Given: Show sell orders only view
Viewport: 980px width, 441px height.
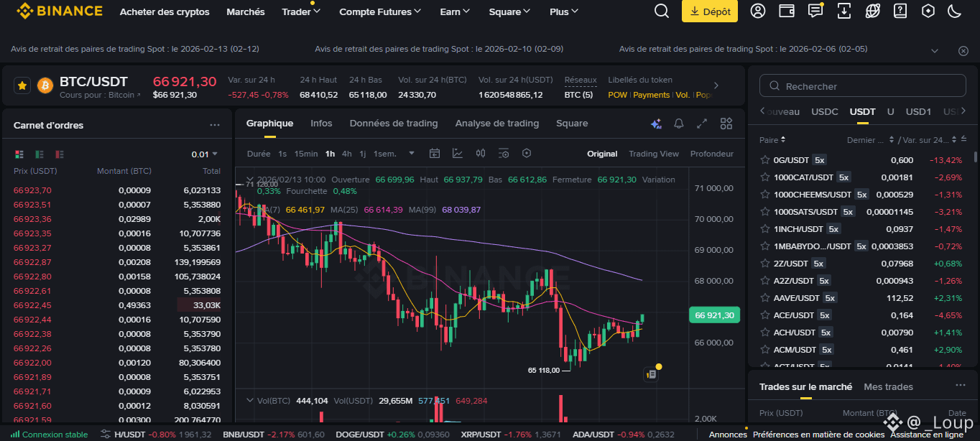Looking at the screenshot, I should [x=60, y=154].
